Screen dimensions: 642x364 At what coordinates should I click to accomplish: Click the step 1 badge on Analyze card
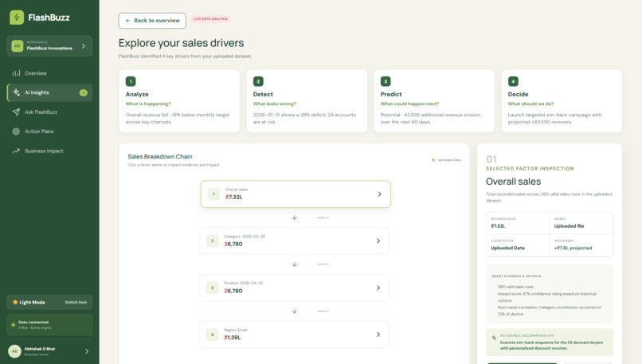point(131,81)
